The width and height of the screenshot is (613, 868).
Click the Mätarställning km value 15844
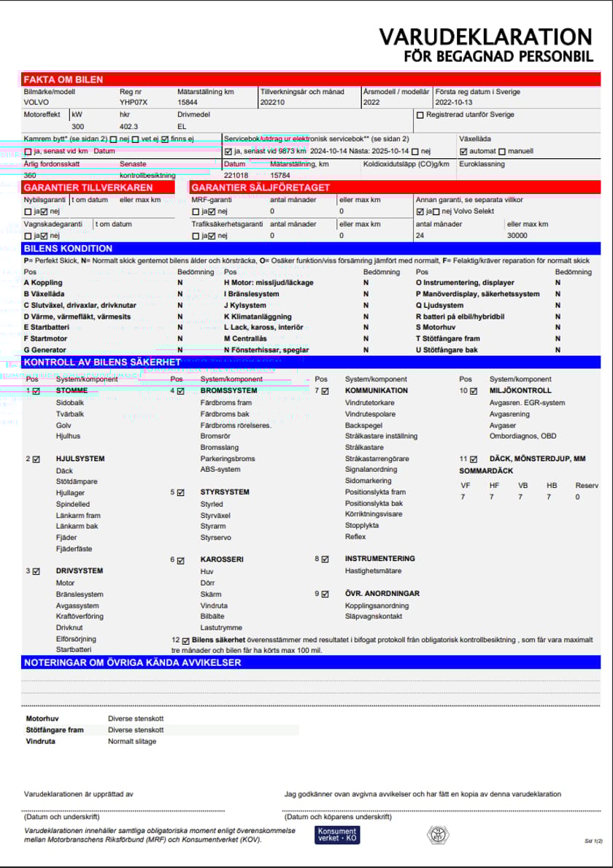tap(188, 103)
